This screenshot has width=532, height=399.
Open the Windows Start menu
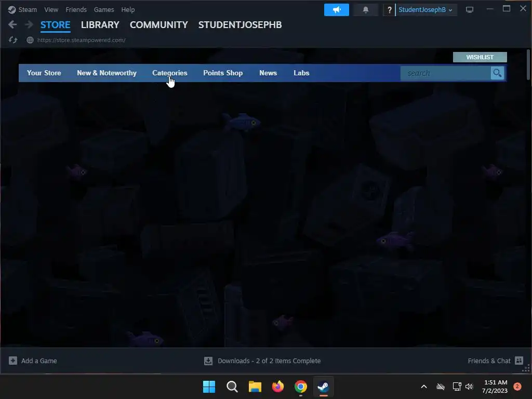209,387
